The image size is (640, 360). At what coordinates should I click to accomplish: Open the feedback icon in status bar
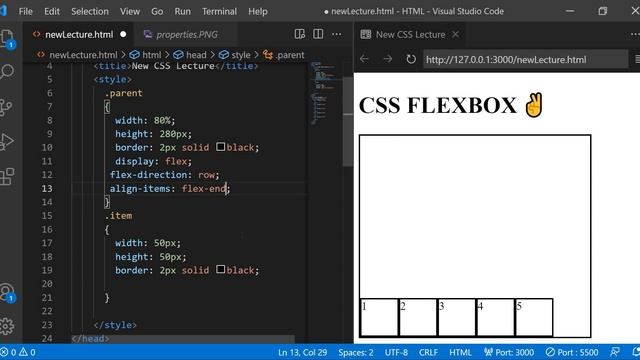[614, 352]
